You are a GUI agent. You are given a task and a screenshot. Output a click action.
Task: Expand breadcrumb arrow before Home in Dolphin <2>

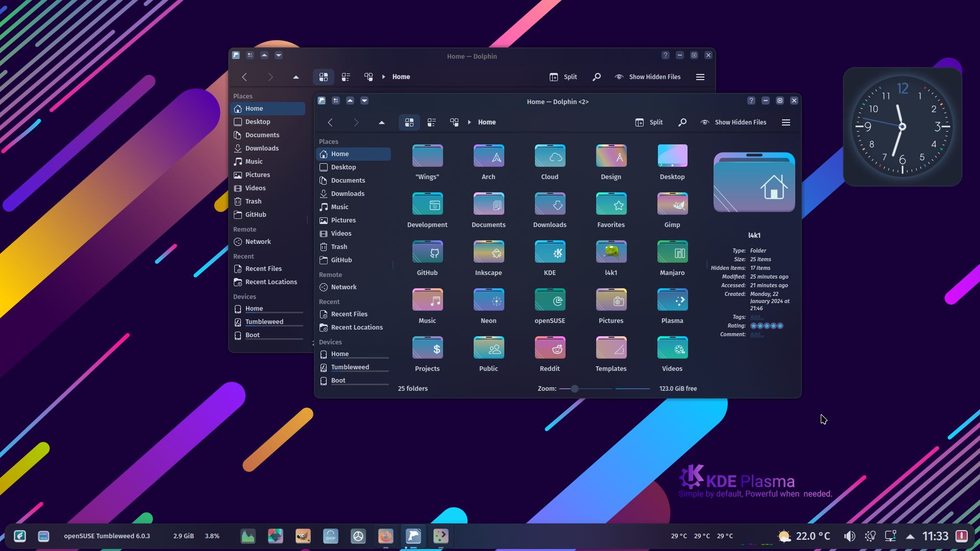point(470,122)
